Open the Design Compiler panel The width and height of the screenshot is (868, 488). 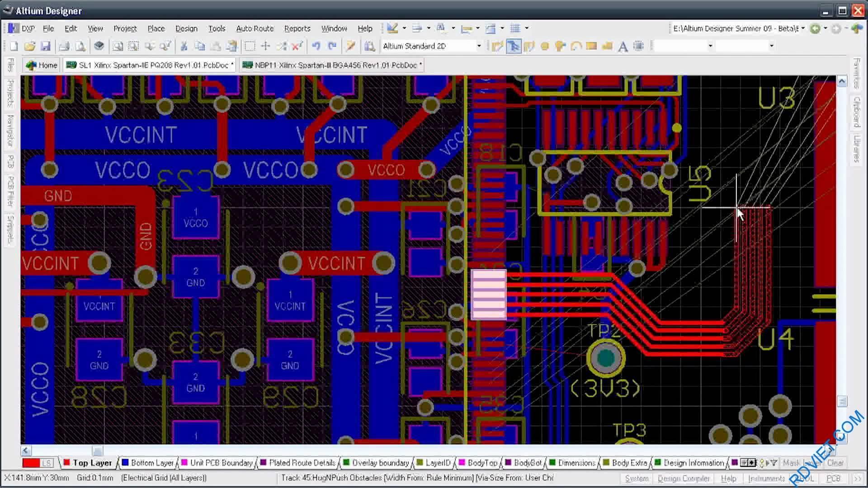coord(684,478)
